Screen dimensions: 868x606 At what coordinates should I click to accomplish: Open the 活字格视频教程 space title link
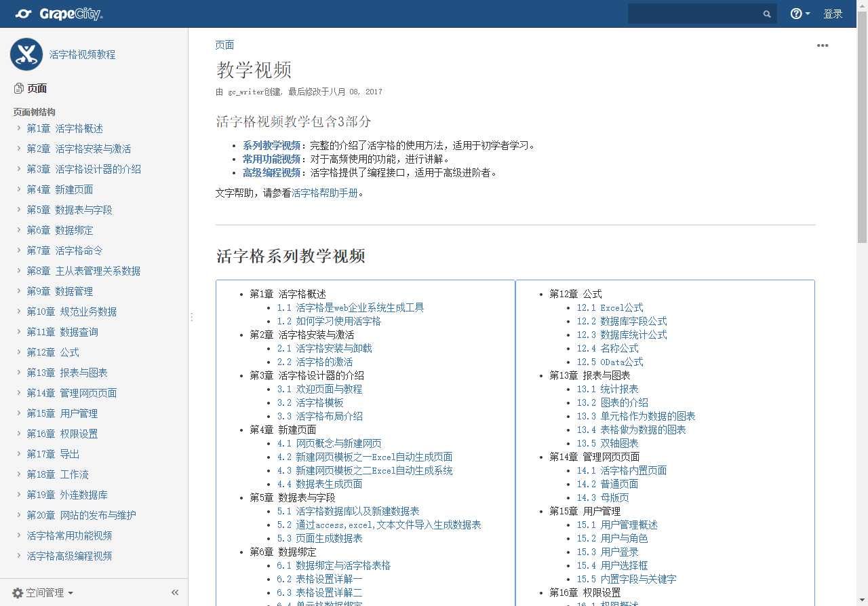tap(82, 54)
